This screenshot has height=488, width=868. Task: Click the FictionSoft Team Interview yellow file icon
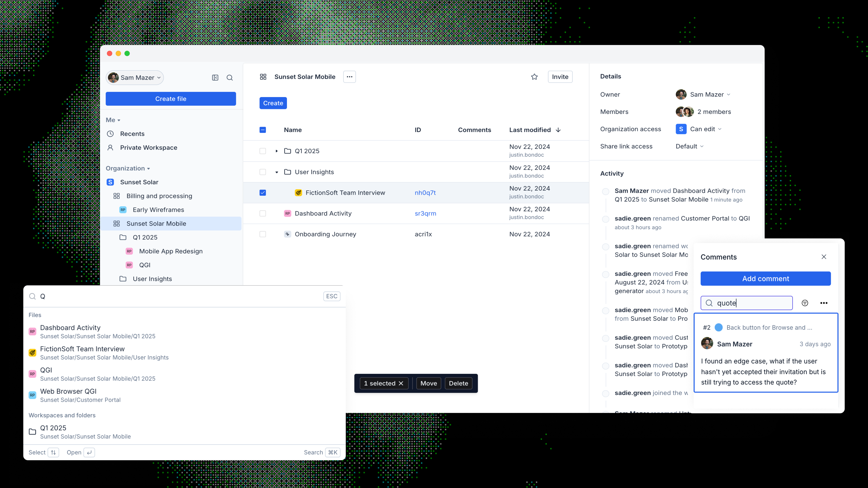point(298,193)
